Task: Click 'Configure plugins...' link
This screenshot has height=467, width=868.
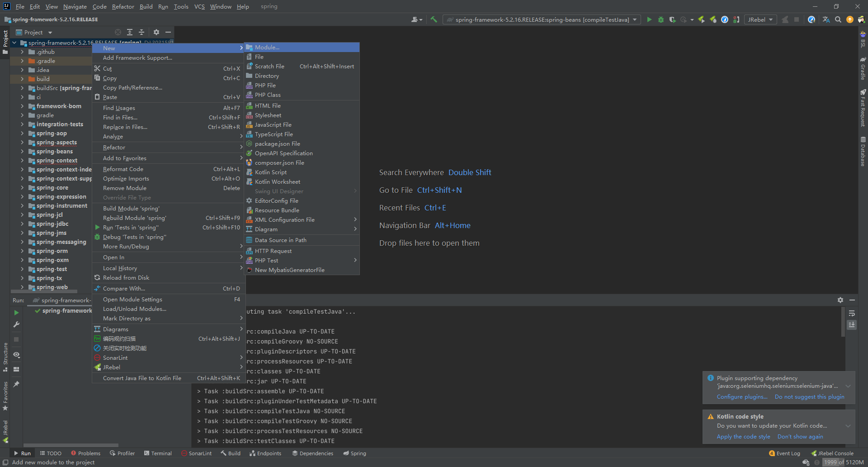Action: [x=742, y=397]
